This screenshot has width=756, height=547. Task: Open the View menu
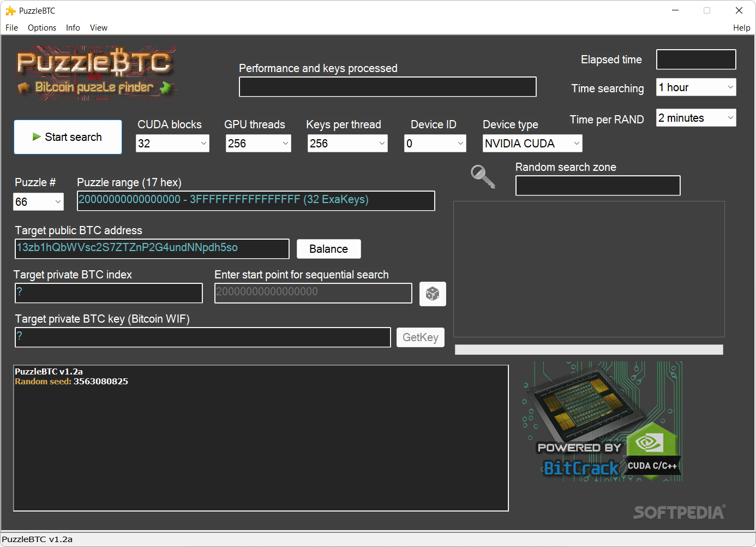[x=99, y=28]
